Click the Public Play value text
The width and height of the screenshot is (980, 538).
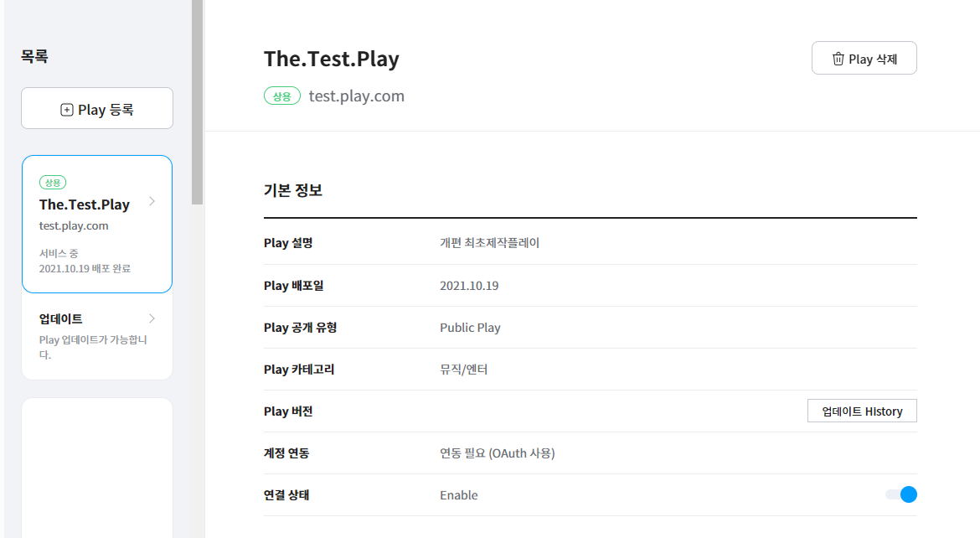pos(470,328)
